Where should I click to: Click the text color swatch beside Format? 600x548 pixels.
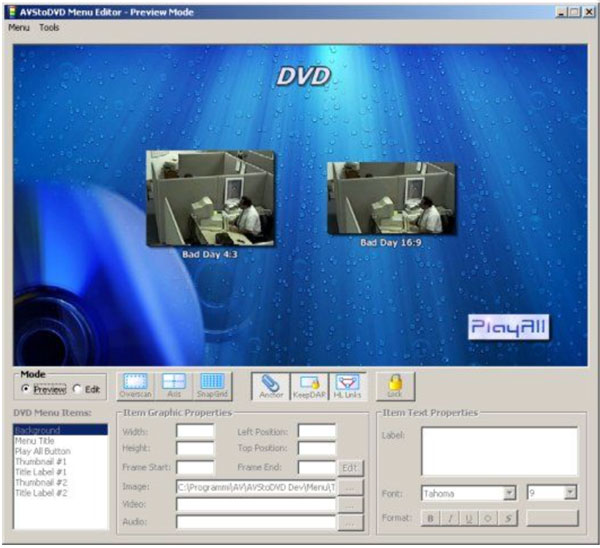(553, 518)
